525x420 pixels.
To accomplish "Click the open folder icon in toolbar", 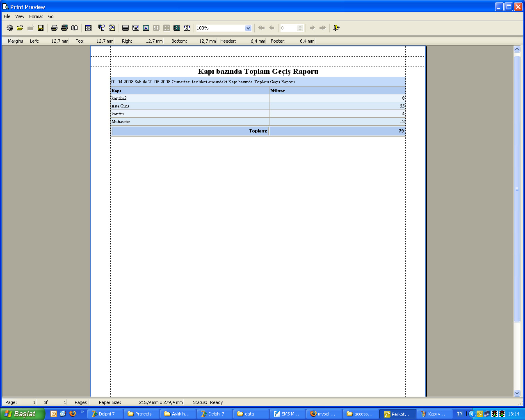I will (x=20, y=28).
